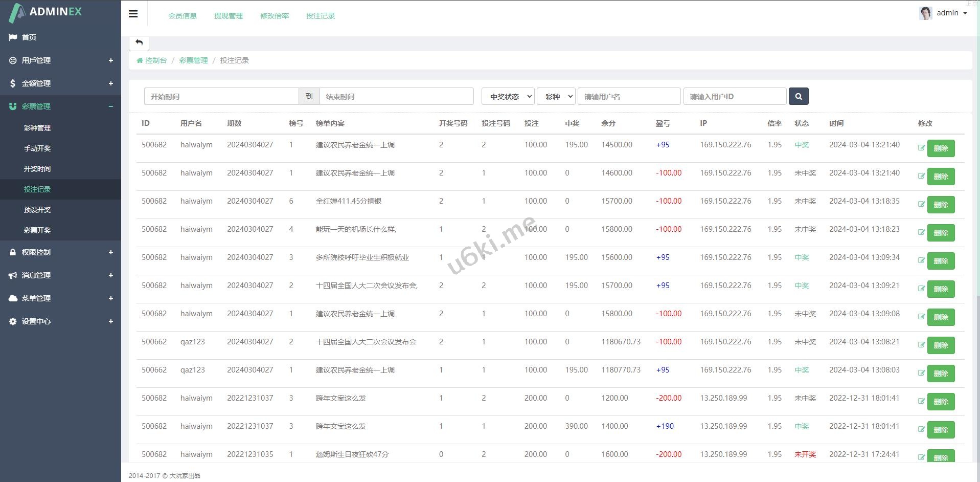The image size is (980, 482).
Task: Click home icon beside 控制台 breadcrumb
Action: tap(140, 60)
